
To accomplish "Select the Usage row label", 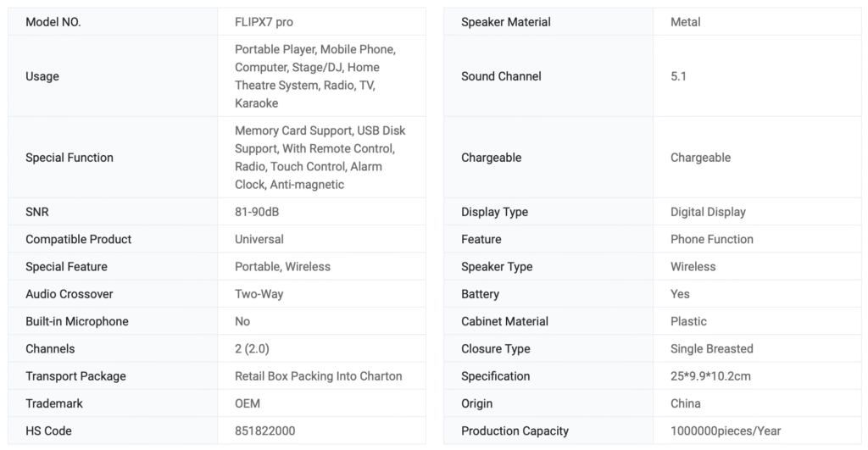I will pos(42,76).
